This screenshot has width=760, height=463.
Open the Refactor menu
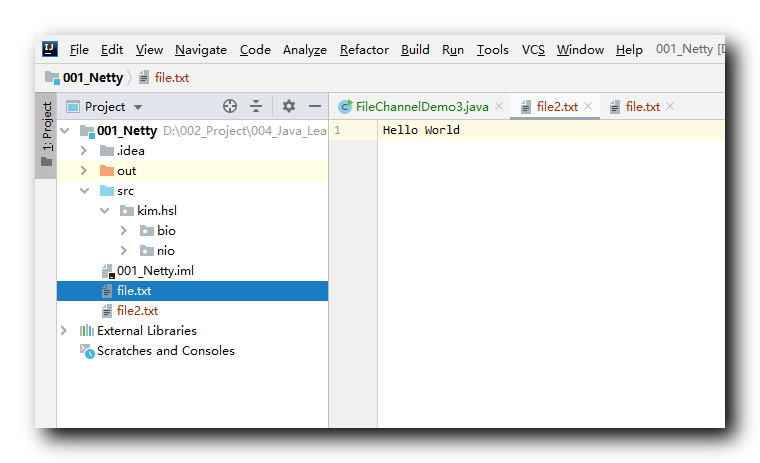[364, 49]
